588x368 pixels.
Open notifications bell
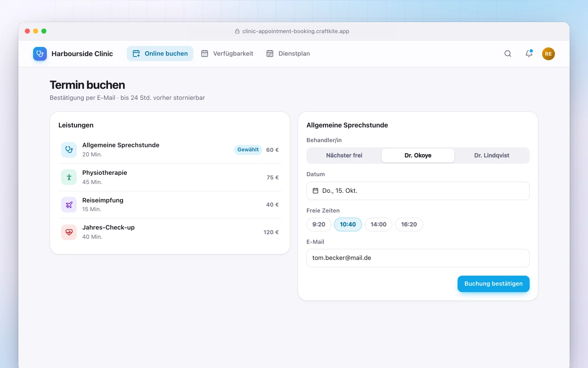[x=529, y=54]
